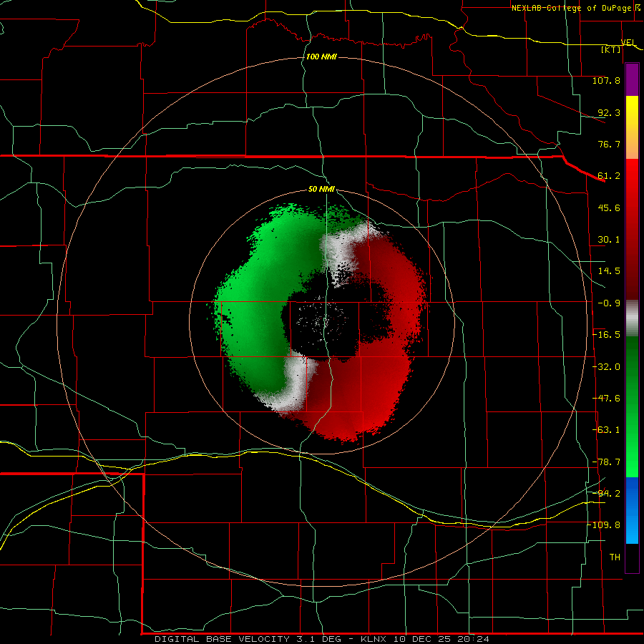Select the -78.7 velocity scale value
The height and width of the screenshot is (644, 644).
coord(606,462)
